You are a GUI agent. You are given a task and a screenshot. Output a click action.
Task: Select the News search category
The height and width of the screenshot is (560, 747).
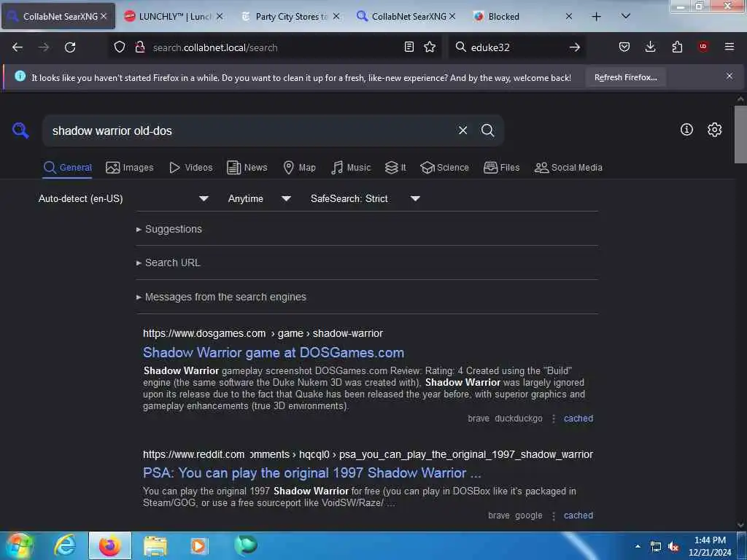tap(247, 168)
